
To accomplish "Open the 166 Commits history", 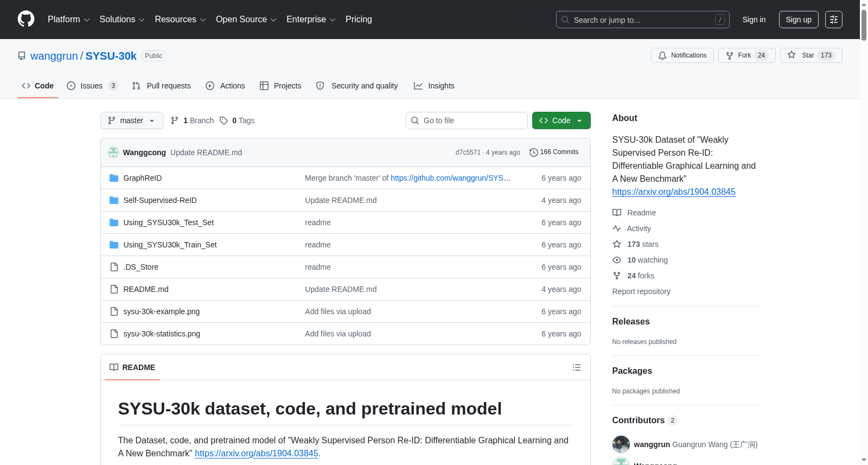I will pos(554,152).
